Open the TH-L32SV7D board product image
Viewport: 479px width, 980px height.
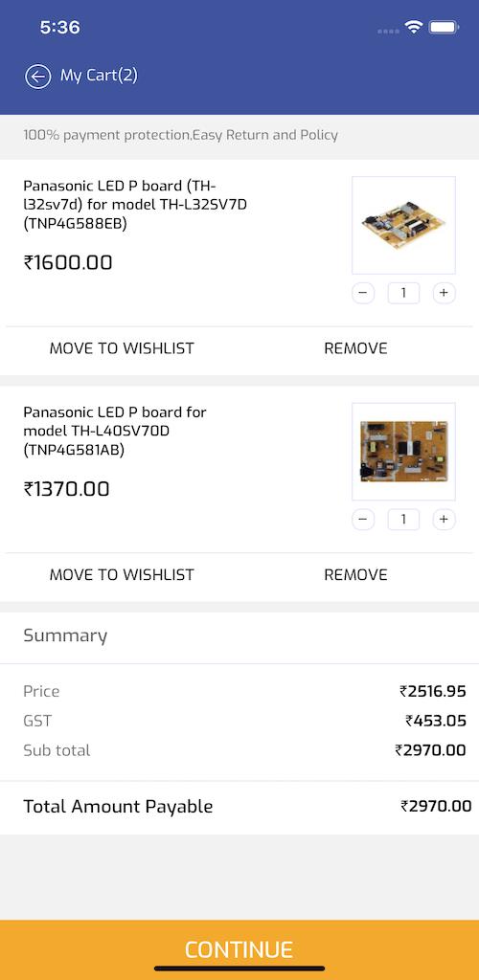click(x=403, y=225)
